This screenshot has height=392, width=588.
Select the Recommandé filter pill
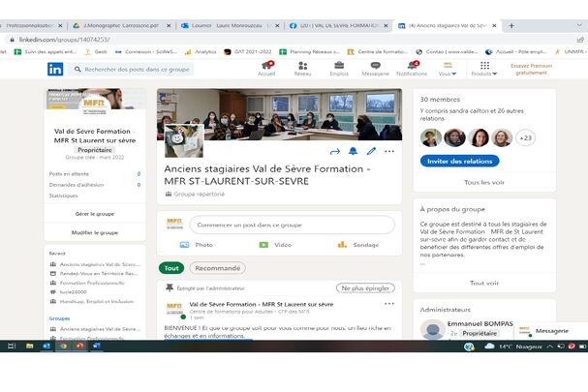pos(218,268)
